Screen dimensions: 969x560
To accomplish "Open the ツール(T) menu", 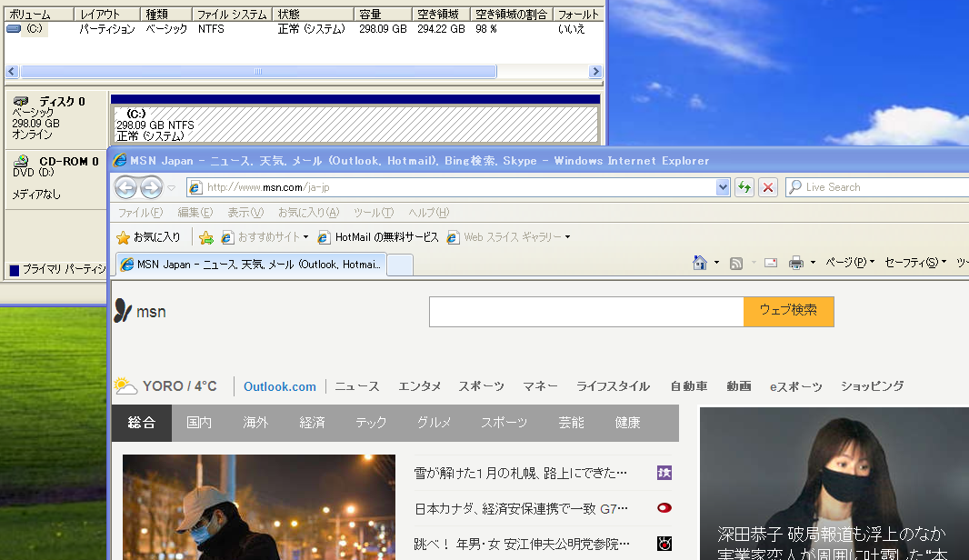I will point(373,213).
